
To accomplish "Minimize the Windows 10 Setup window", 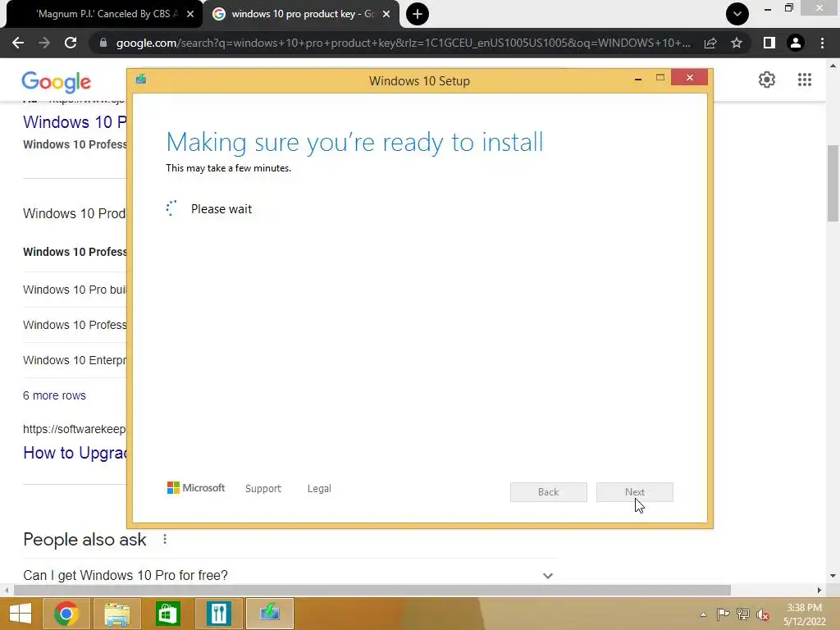I will (x=638, y=79).
